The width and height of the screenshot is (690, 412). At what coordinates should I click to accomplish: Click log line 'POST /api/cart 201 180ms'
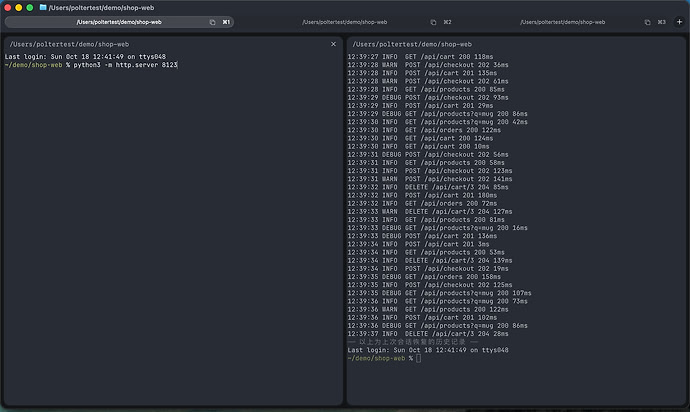pyautogui.click(x=422, y=195)
